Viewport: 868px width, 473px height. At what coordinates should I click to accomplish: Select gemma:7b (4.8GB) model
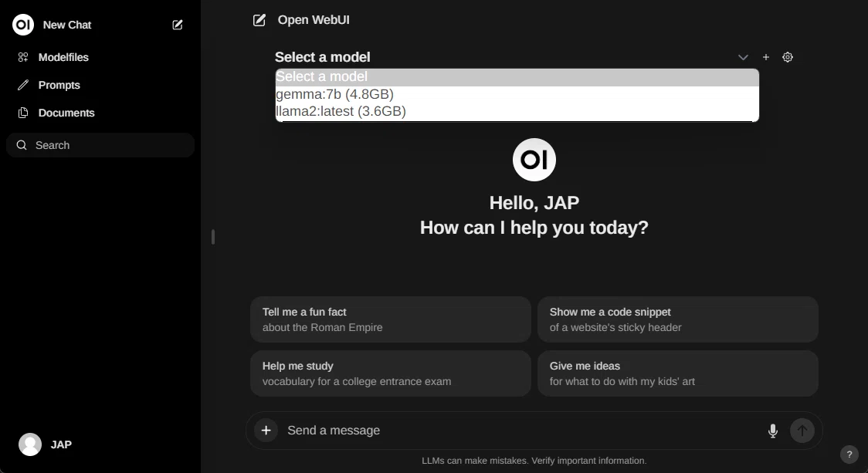point(517,94)
